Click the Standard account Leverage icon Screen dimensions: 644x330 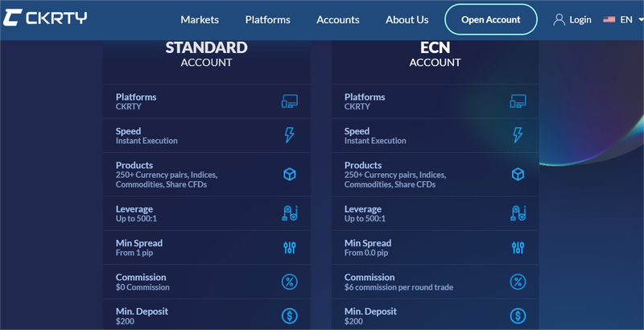coord(290,213)
